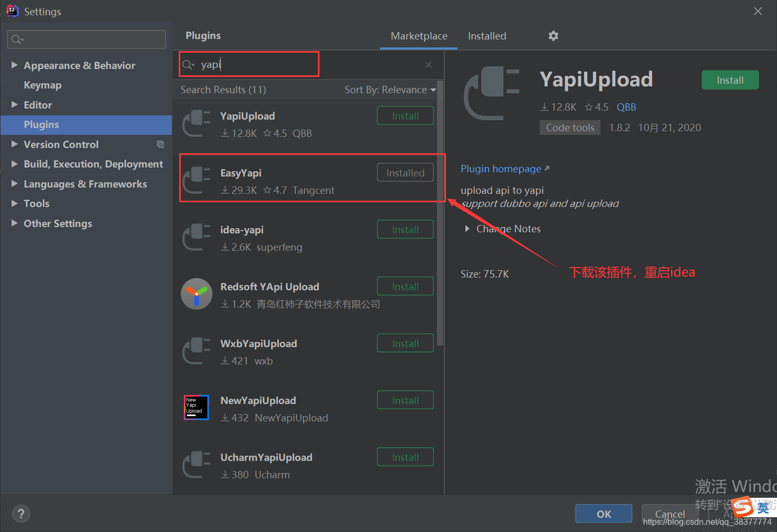Screen dimensions: 777x532
Task: Select Plugins in settings tree
Action: [x=86, y=125]
